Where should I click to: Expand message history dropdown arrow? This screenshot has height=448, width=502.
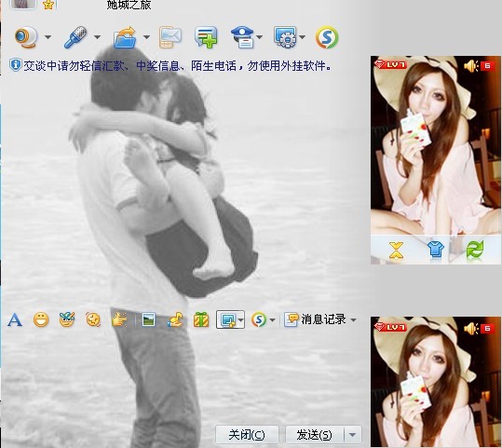point(353,319)
